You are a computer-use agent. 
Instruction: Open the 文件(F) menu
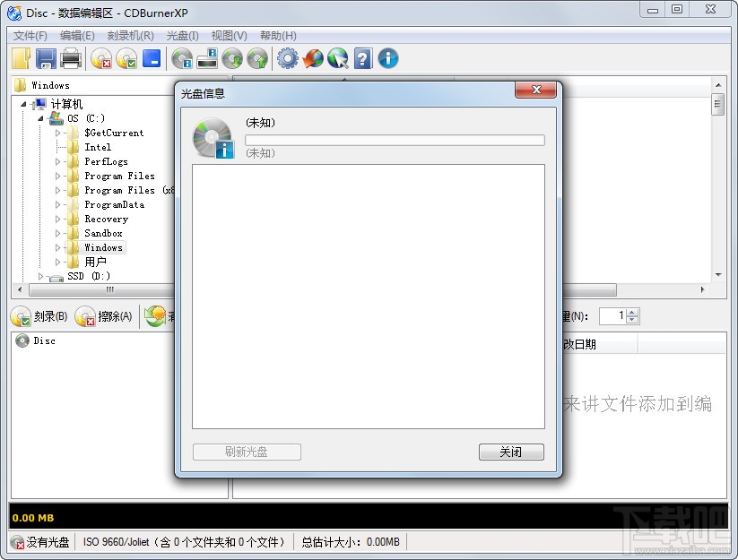(x=25, y=35)
